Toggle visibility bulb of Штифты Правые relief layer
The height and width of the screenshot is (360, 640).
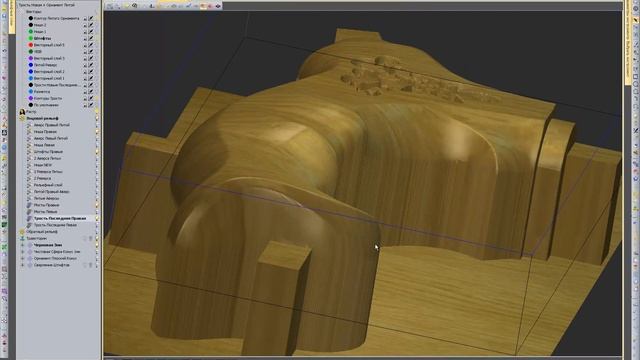[97, 151]
